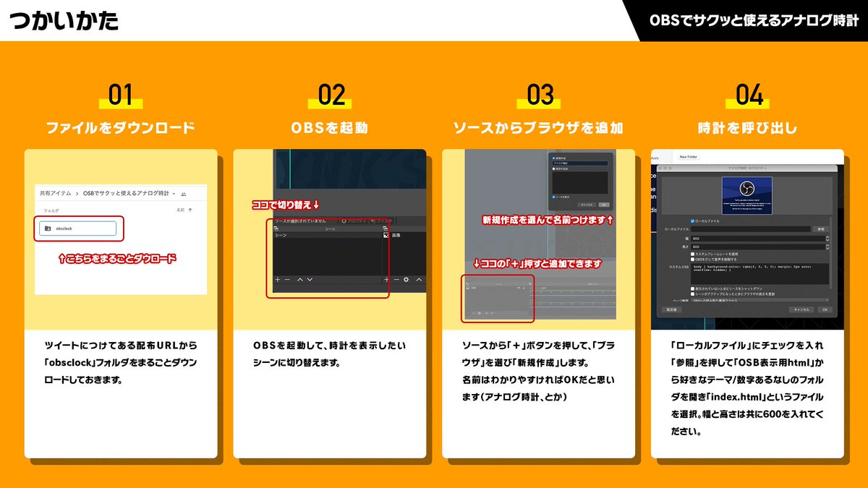This screenshot has width=868, height=488.
Task: Click the image icon beside 画像 source
Action: [x=386, y=235]
